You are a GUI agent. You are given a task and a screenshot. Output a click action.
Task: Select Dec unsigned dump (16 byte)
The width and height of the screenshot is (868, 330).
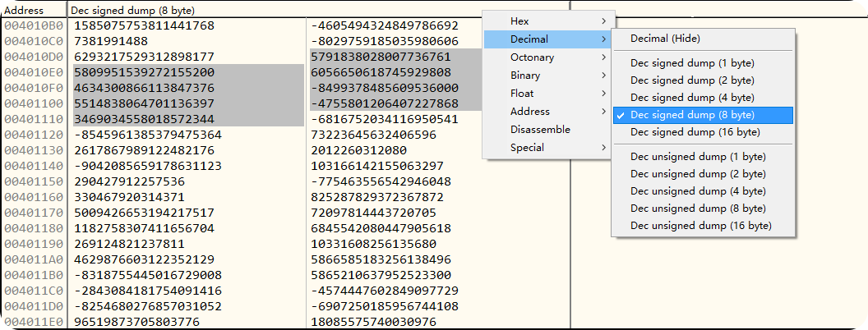[703, 226]
